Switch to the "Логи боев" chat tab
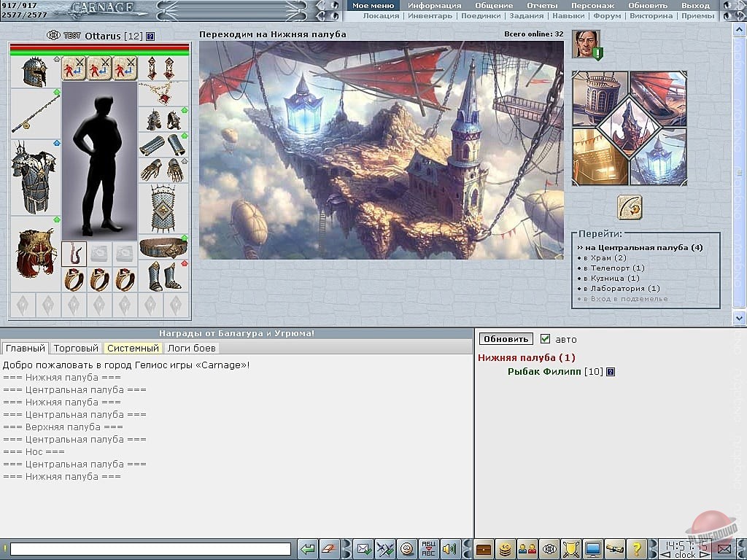This screenshot has width=747, height=560. point(191,349)
